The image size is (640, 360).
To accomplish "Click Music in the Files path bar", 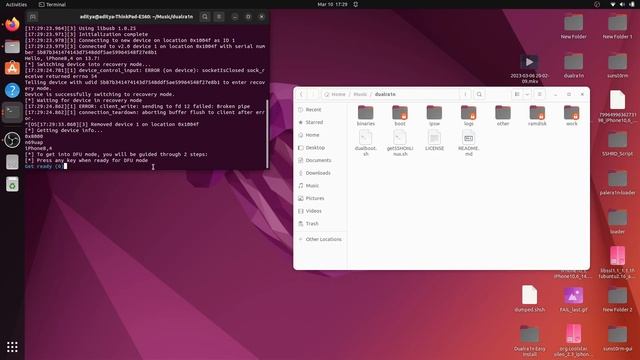I will 360,94.
